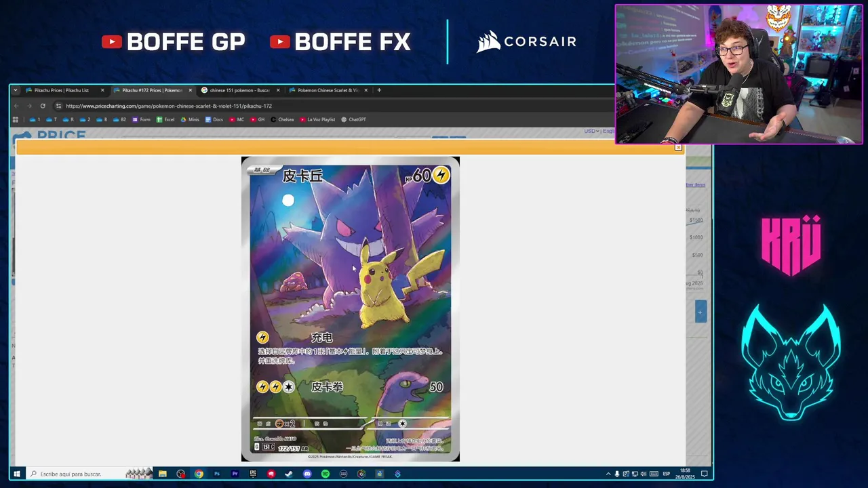Open the 'GH' YouTube bookmark
This screenshot has width=868, height=488.
point(258,119)
